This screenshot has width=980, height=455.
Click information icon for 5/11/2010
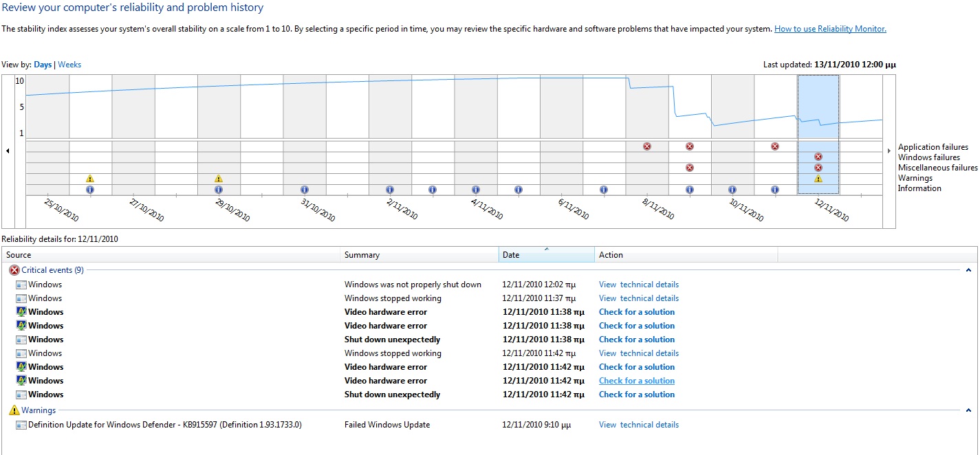[x=519, y=190]
